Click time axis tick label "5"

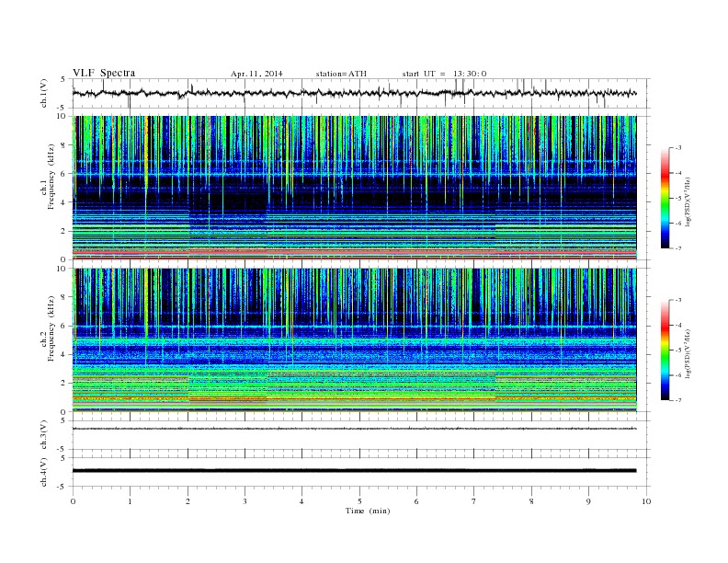[359, 501]
